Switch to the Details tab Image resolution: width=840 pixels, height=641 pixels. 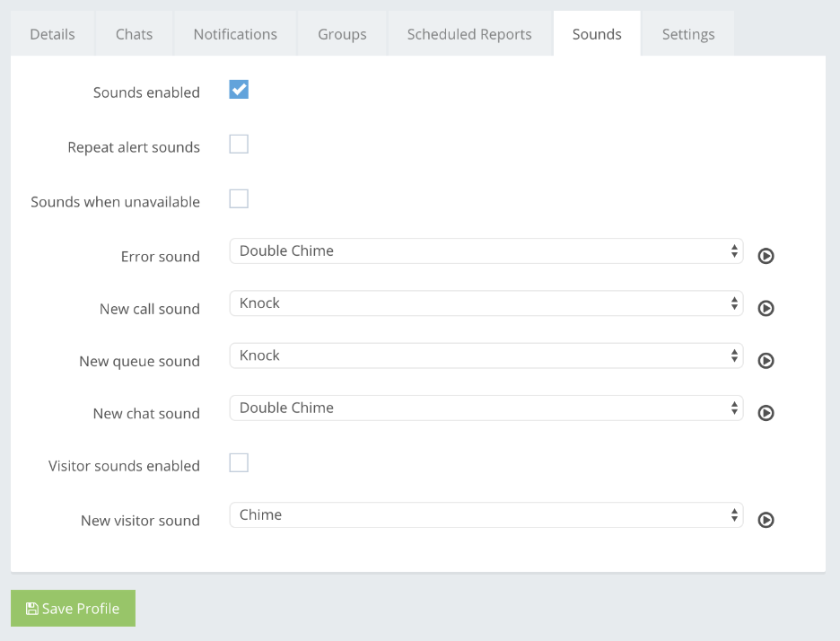[x=52, y=34]
